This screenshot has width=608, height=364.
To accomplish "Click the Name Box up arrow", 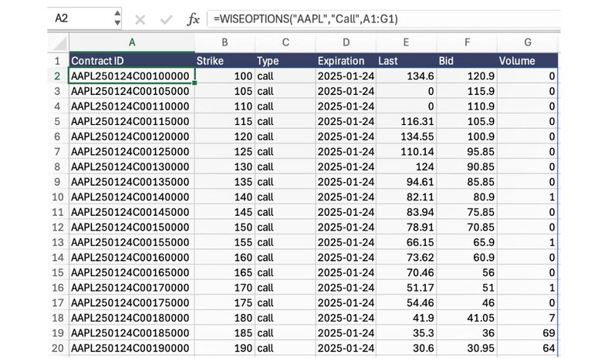I will (117, 15).
